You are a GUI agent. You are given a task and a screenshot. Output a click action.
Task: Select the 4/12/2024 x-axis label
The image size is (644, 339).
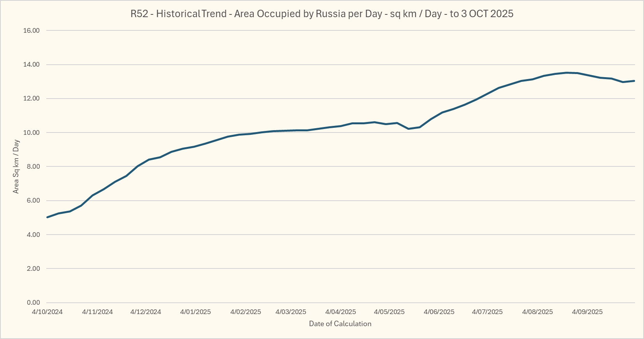[x=146, y=312]
